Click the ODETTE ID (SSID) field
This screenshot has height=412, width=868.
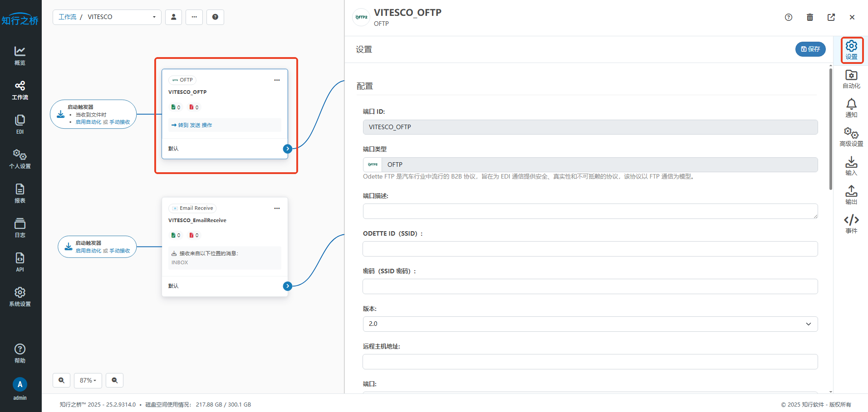pyautogui.click(x=590, y=249)
